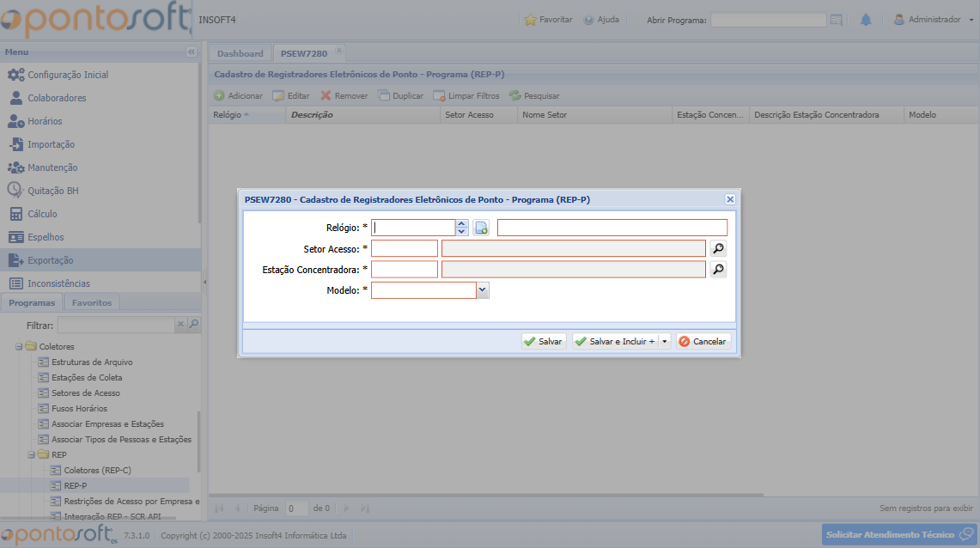Select Coletores (REP-C) in the tree

tap(97, 471)
